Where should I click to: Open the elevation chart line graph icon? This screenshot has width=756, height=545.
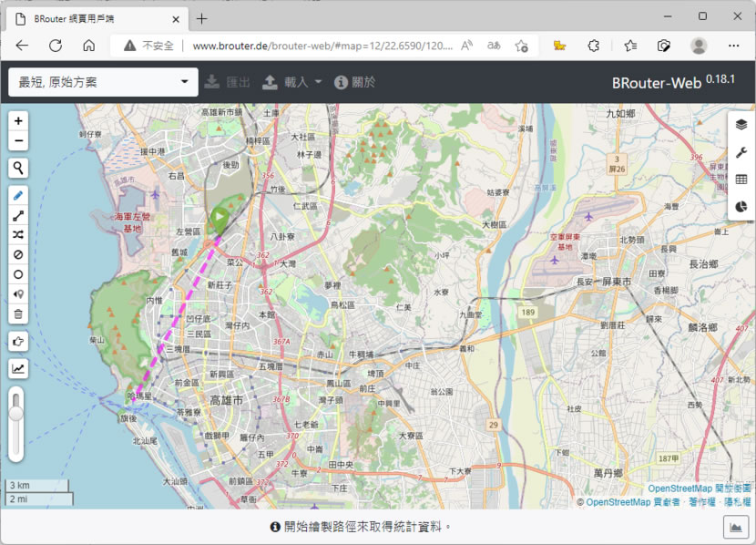pos(18,368)
